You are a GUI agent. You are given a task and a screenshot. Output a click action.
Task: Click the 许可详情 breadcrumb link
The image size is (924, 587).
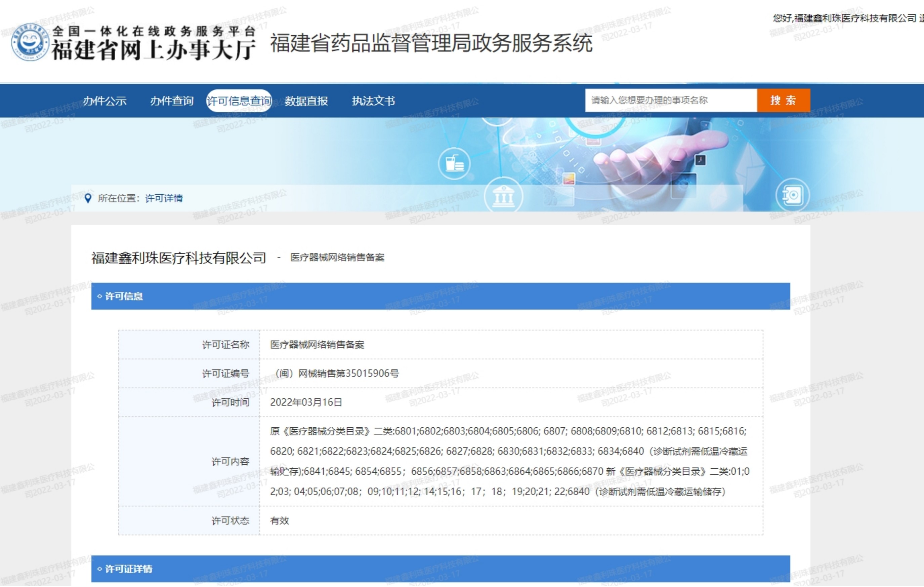pos(164,198)
